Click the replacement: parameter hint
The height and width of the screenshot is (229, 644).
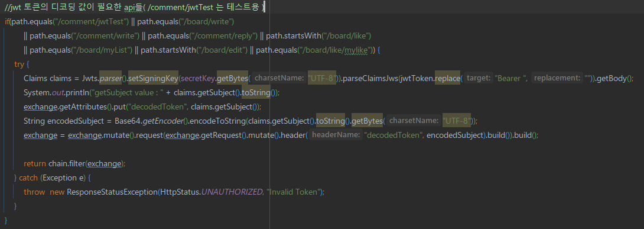coord(557,78)
